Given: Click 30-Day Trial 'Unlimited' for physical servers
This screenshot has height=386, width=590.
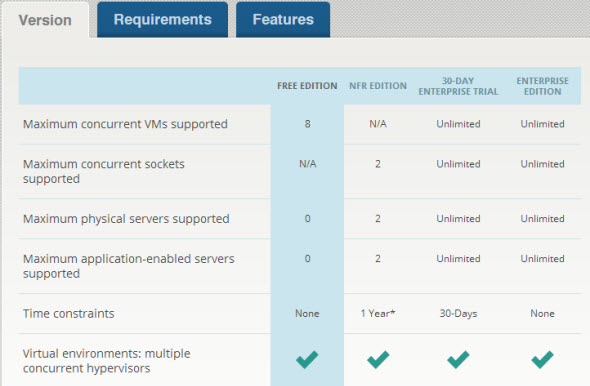Looking at the screenshot, I should [458, 219].
